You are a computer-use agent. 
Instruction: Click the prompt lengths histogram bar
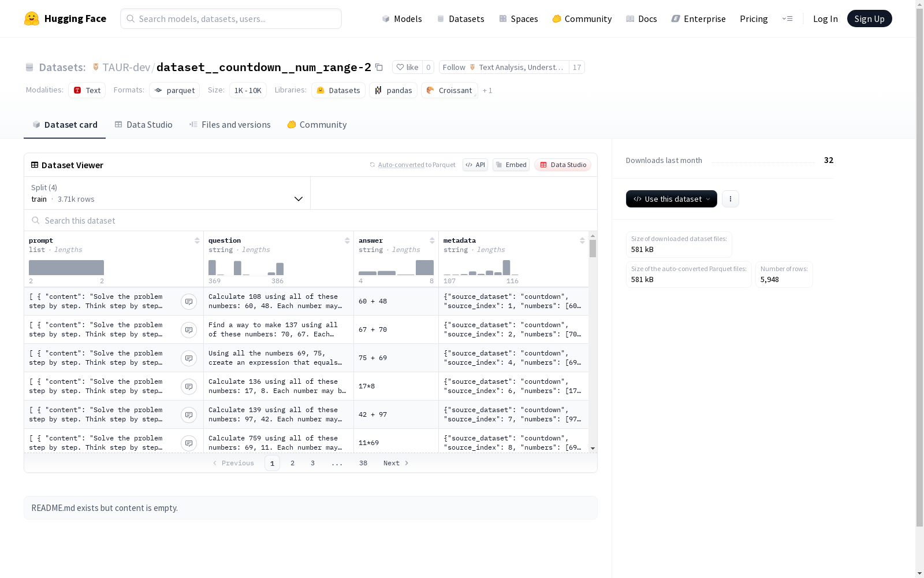(x=66, y=268)
